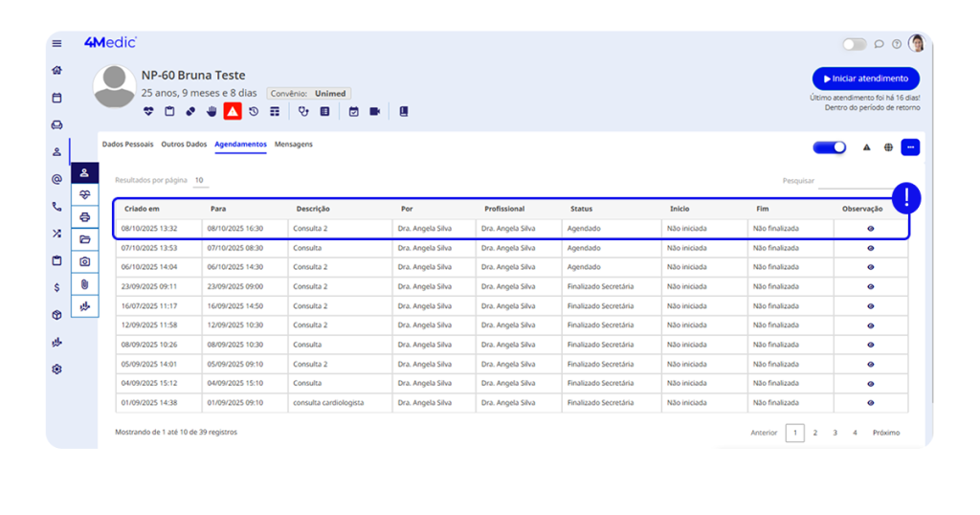Open the Mensagens tab
The width and height of the screenshot is (980, 515).
[x=293, y=145]
